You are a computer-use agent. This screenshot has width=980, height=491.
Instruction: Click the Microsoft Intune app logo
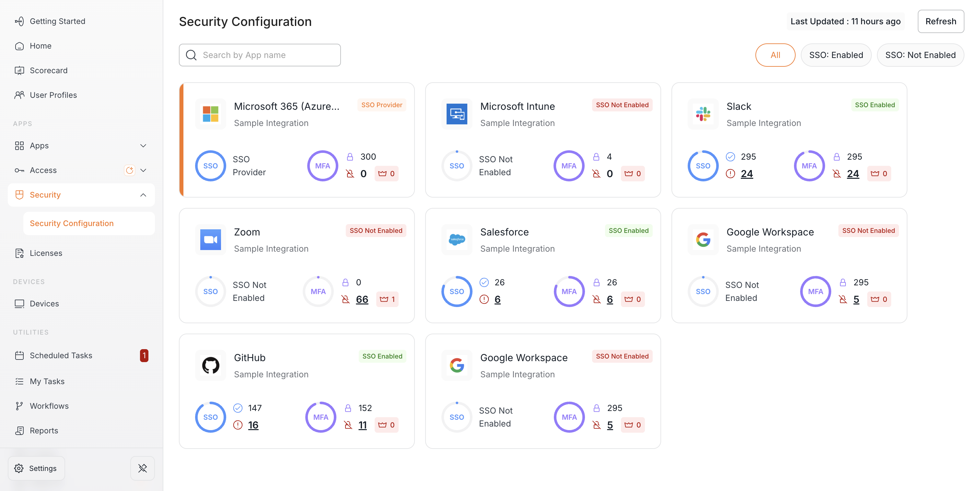pos(457,114)
